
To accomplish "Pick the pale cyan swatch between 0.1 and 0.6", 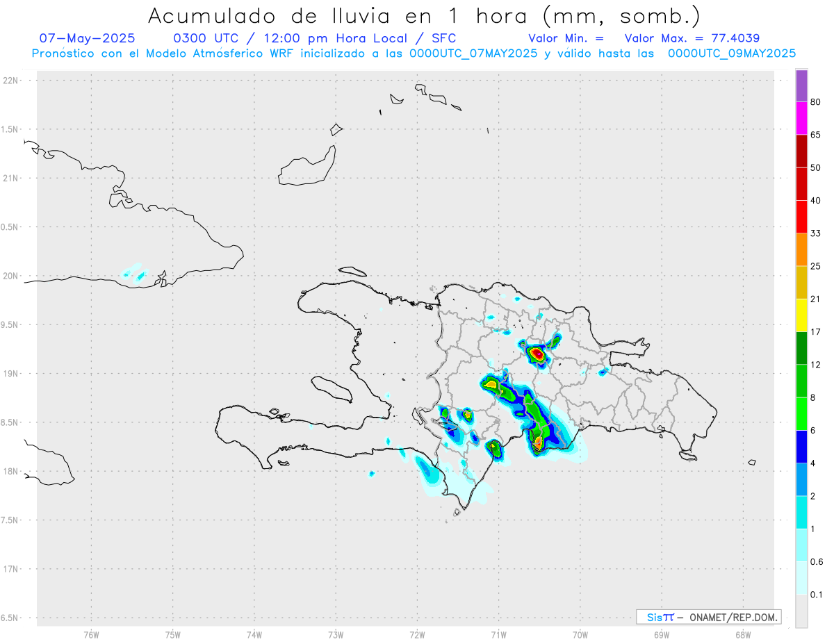I will (801, 577).
